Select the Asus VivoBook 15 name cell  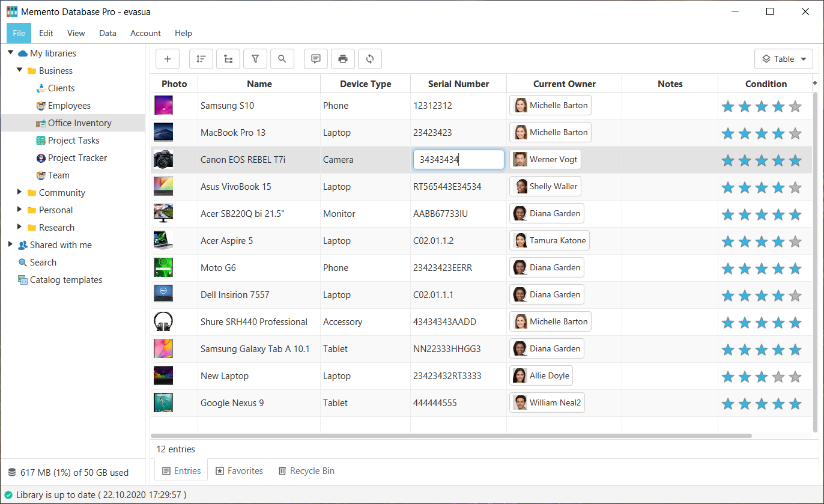pos(259,187)
